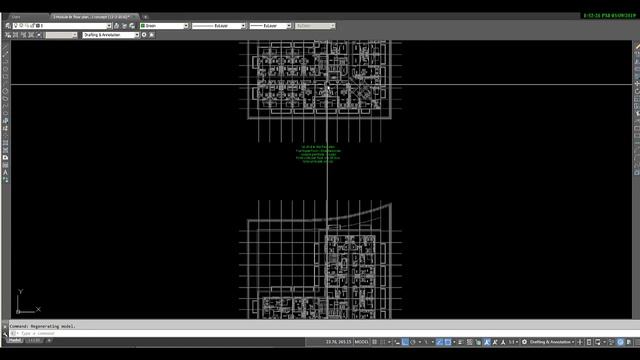The width and height of the screenshot is (640, 360).
Task: Open the Green color control dropdown
Action: 186,26
